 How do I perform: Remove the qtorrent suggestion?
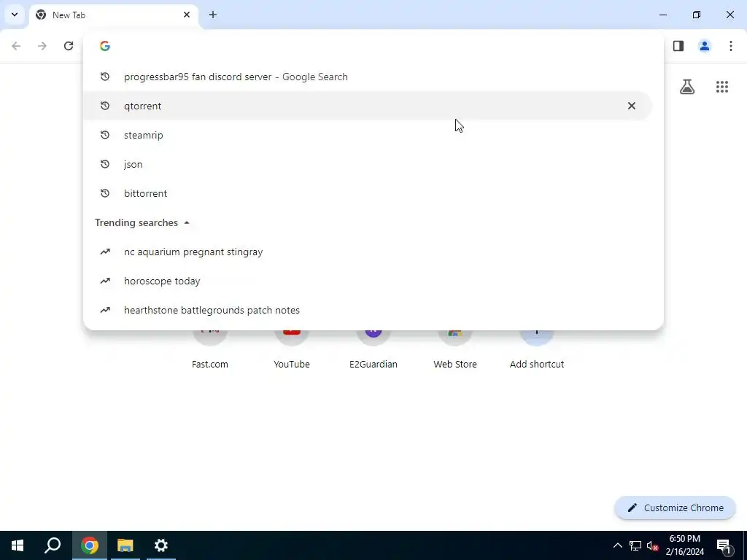[x=631, y=106]
